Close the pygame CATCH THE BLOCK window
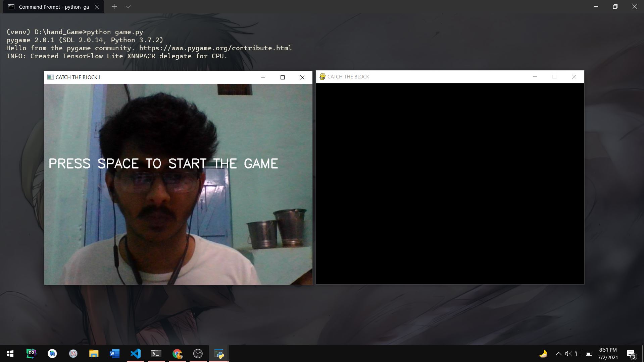Image resolution: width=644 pixels, height=362 pixels. 574,76
